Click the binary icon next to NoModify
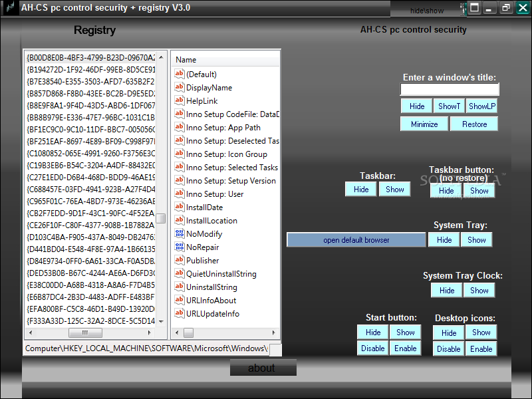This screenshot has width=532, height=399. (x=179, y=233)
